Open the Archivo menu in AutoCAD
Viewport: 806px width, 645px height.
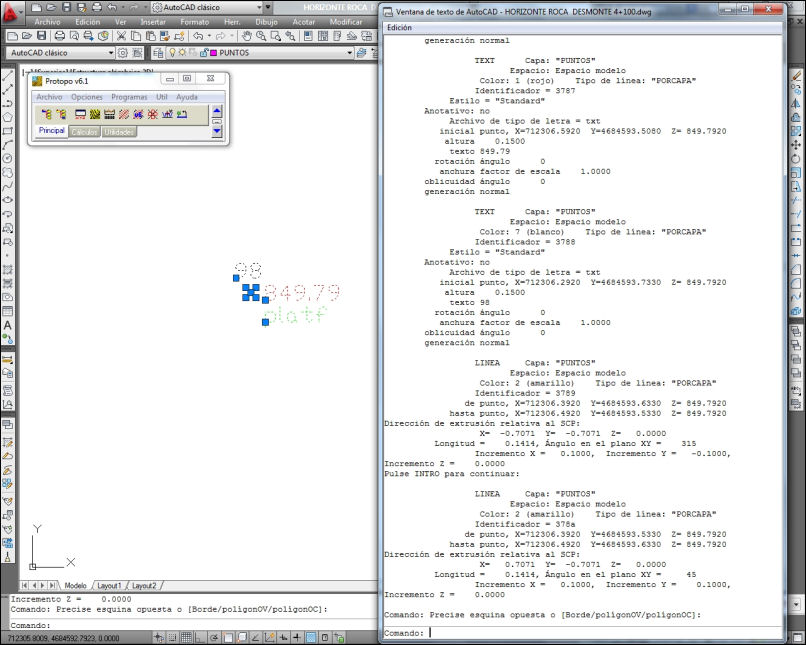coord(47,22)
